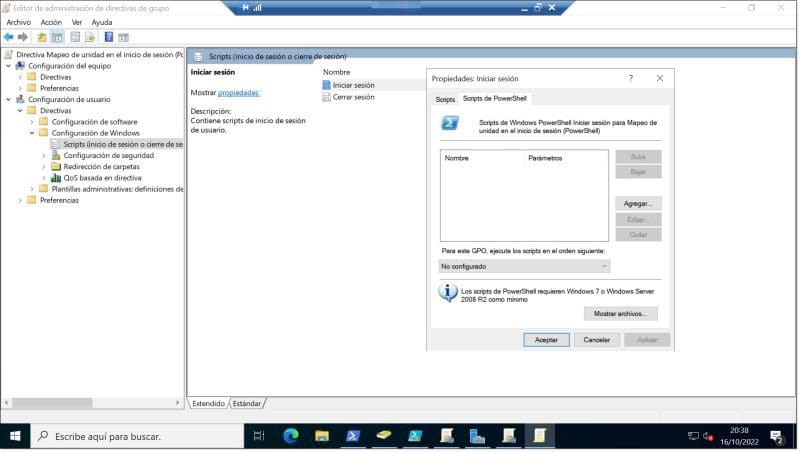Expand Redirección de carpetas node
Screen dimensions: 800x452
pyautogui.click(x=44, y=167)
